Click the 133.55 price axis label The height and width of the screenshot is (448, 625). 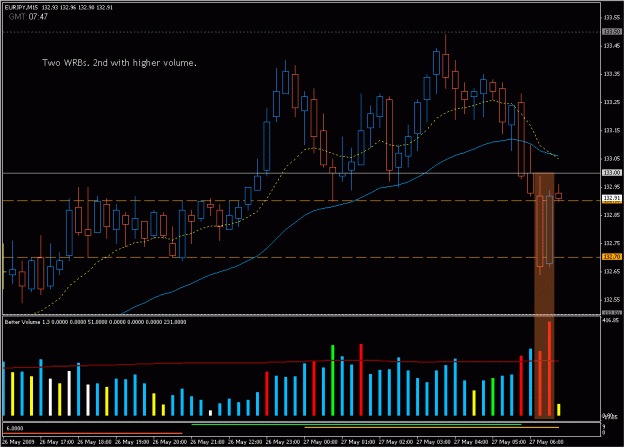611,18
